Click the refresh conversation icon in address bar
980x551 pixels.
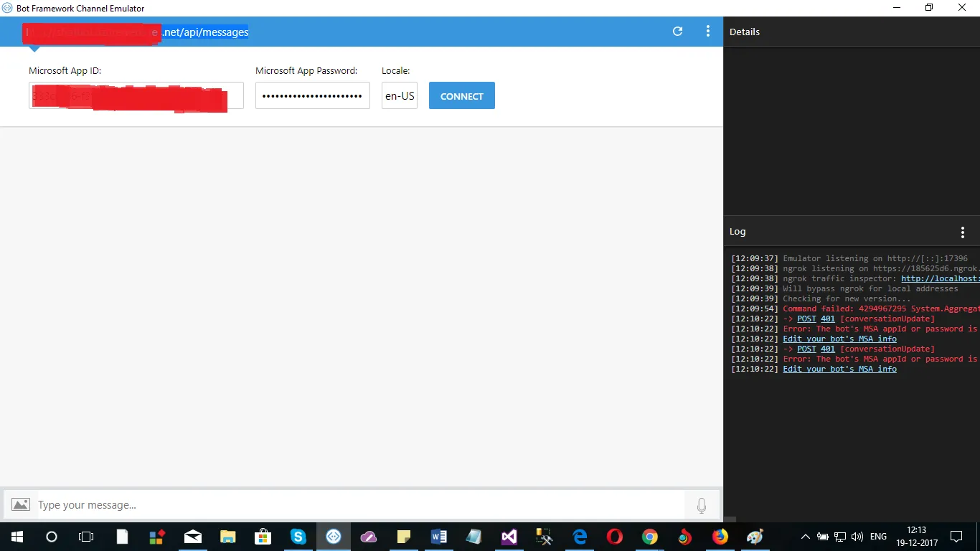tap(677, 32)
